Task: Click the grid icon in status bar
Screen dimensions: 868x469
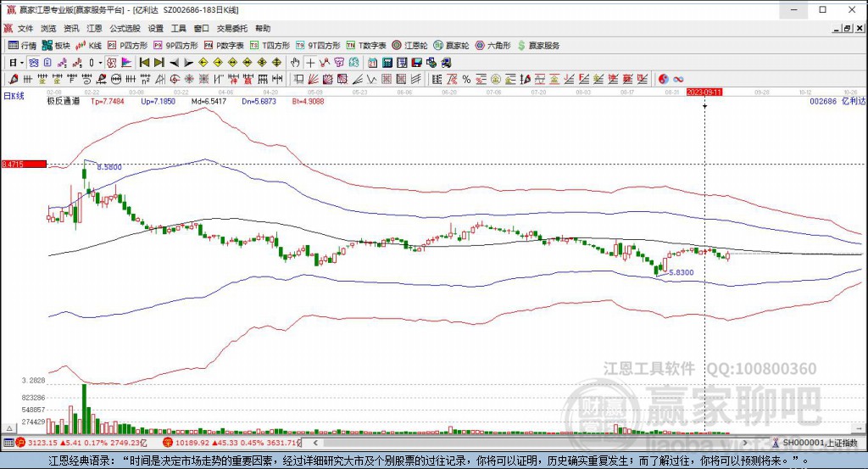Action: 8,443
